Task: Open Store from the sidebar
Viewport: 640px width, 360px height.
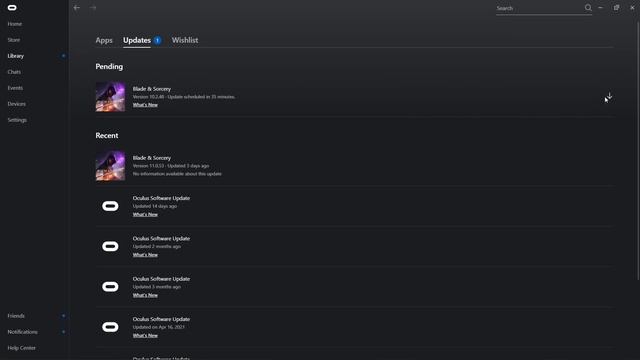Action: click(13, 40)
